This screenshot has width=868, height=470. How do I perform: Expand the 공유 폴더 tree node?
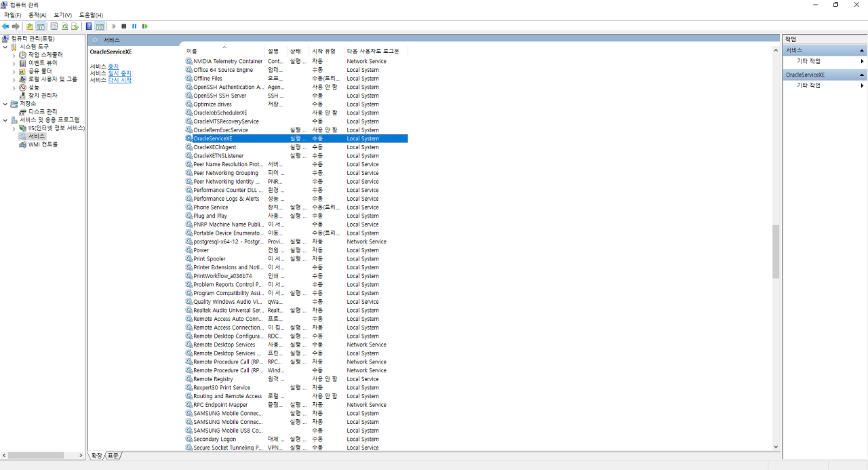pos(14,71)
